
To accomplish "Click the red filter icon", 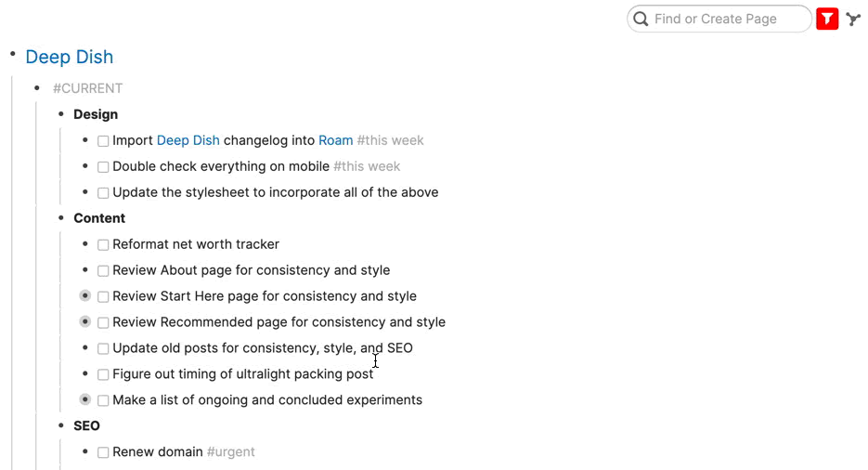I will (827, 19).
